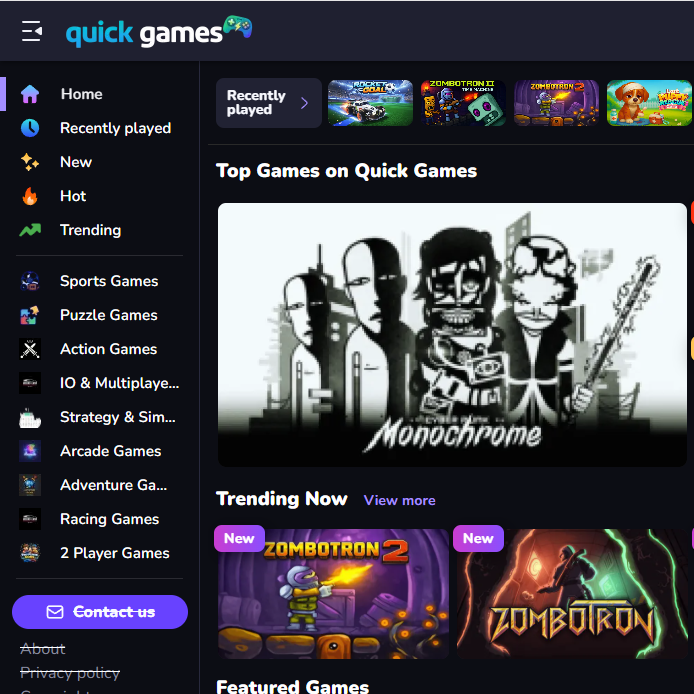The width and height of the screenshot is (694, 694).
Task: Click the Puzzle Games puzzle-piece icon
Action: 30,315
